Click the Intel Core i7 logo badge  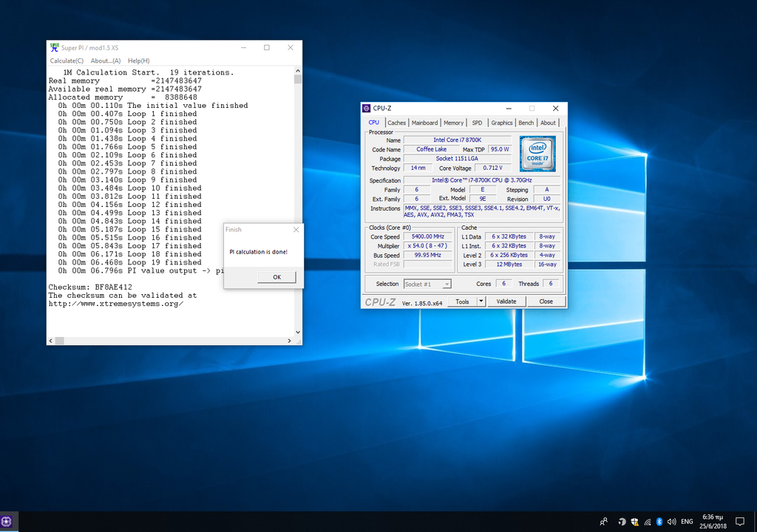point(537,154)
